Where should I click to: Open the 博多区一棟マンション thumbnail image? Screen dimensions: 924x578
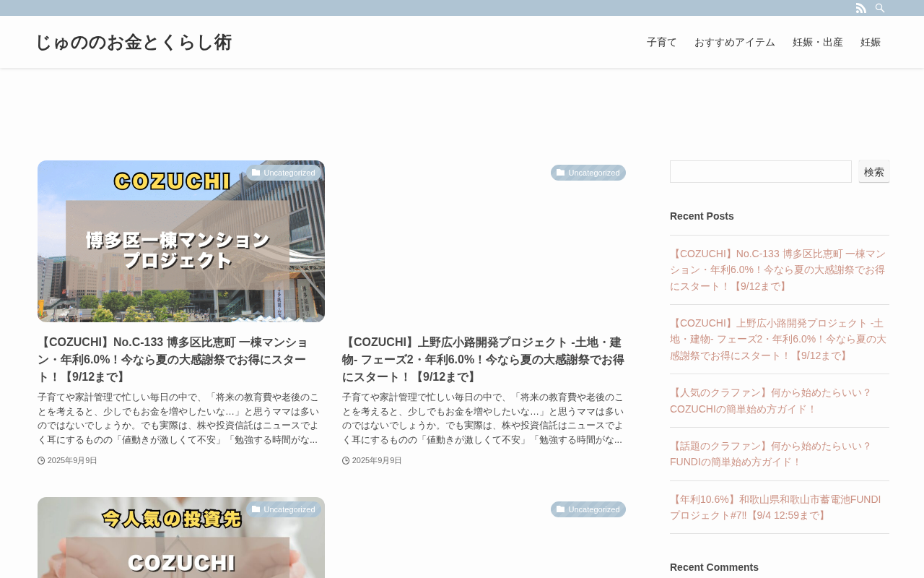pos(181,241)
